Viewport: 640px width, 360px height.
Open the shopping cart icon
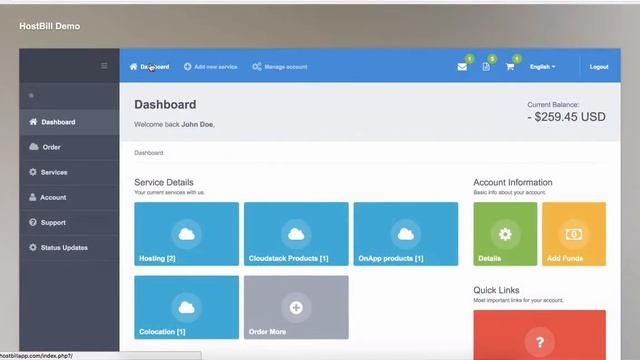click(510, 67)
